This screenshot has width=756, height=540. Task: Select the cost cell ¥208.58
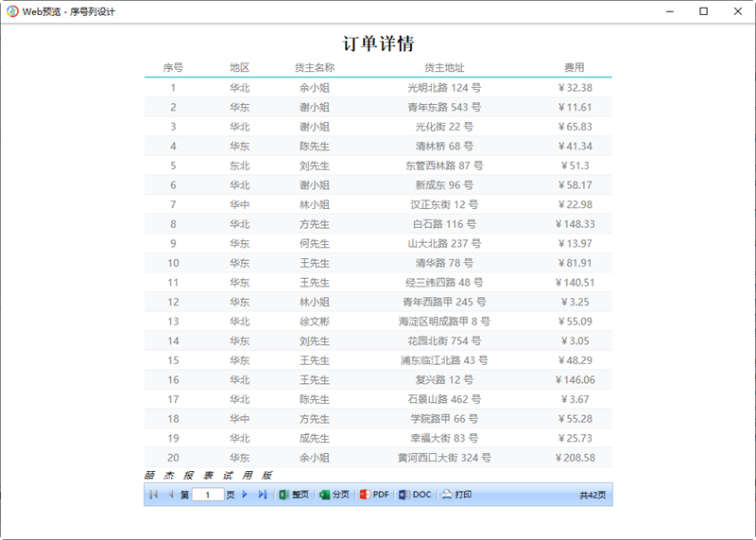tap(576, 458)
